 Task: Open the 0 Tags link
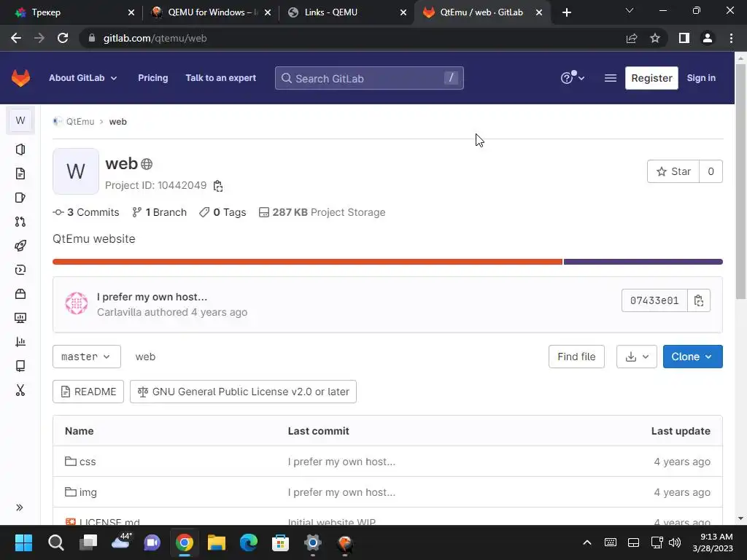coord(222,212)
